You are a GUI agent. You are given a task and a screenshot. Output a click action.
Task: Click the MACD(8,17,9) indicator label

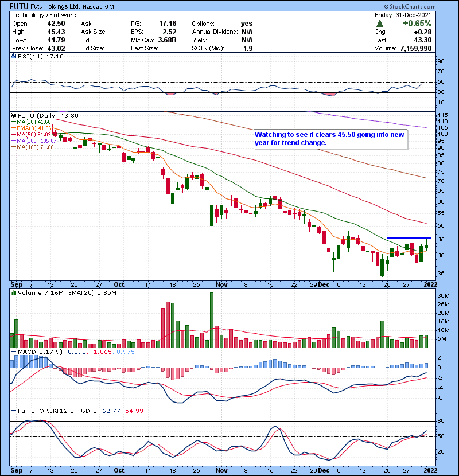[x=40, y=352]
